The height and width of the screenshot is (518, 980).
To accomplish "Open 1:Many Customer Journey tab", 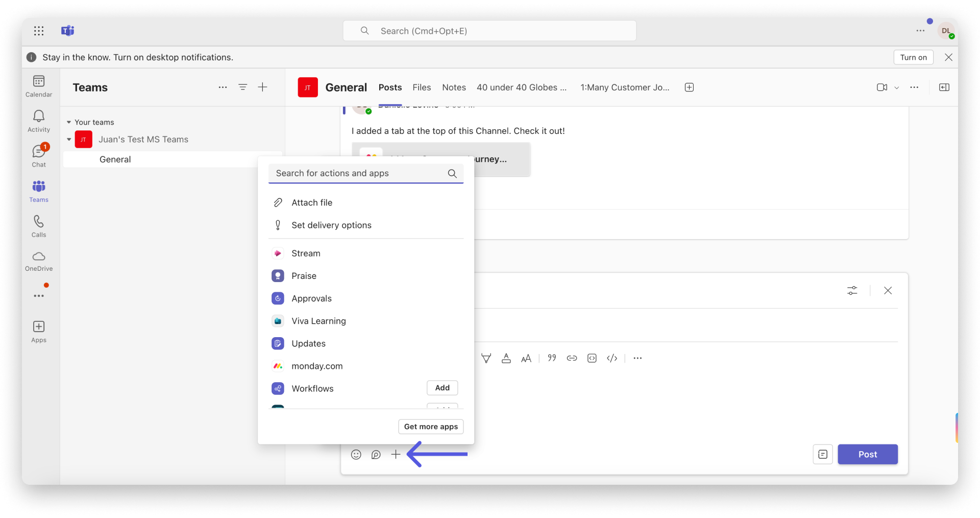I will pyautogui.click(x=625, y=87).
